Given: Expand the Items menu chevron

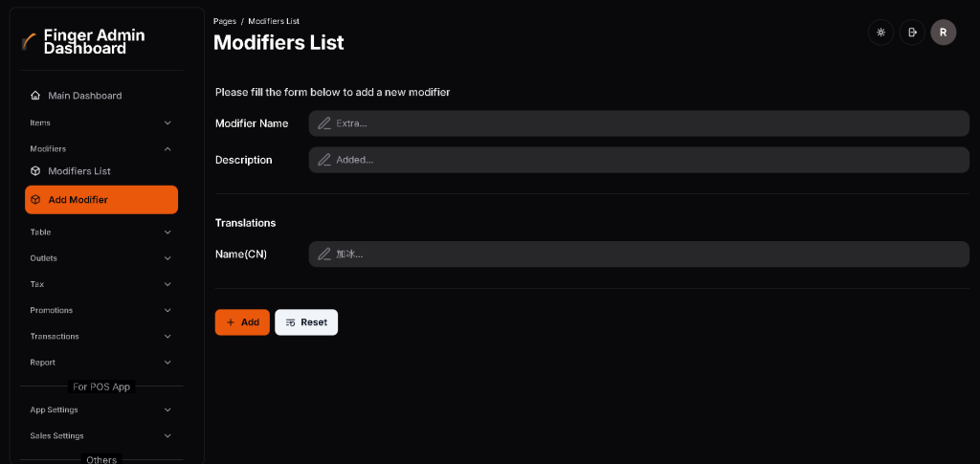Looking at the screenshot, I should click(x=167, y=122).
